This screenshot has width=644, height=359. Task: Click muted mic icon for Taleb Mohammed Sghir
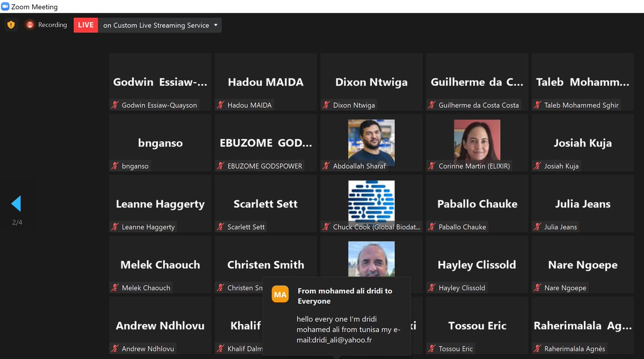[538, 105]
